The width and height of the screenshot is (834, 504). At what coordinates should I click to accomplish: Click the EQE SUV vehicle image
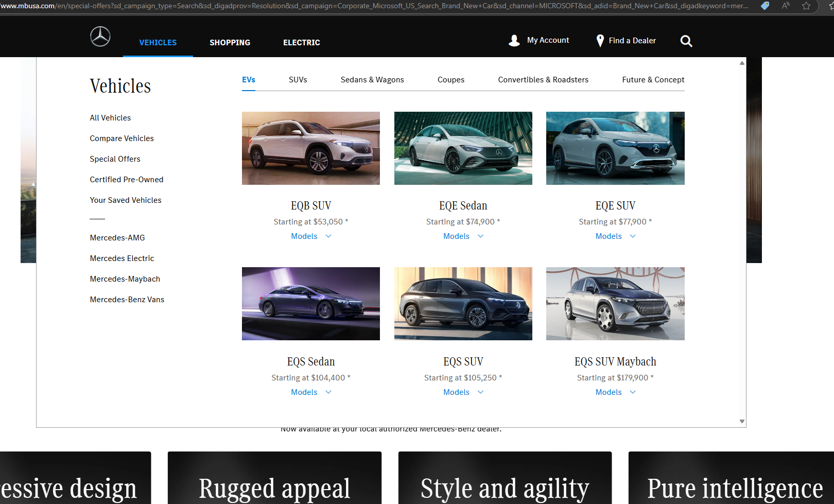coord(615,148)
